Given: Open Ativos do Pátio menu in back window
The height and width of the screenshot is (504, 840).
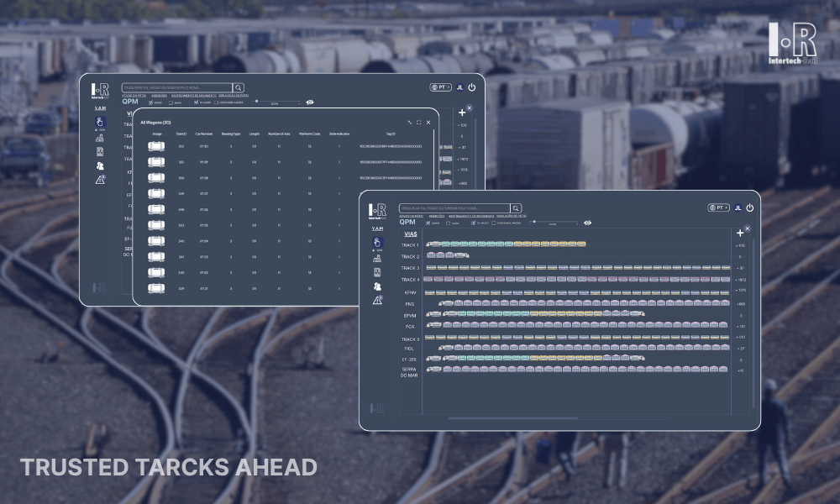Looking at the screenshot, I should pos(134,95).
